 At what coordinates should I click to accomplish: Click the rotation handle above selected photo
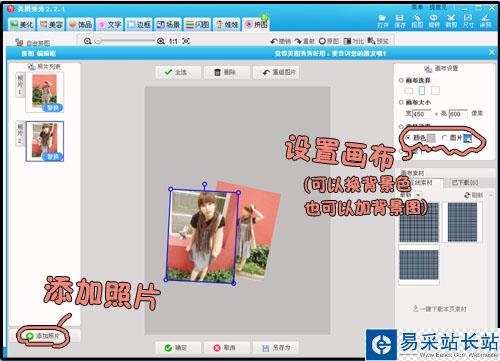pos(204,184)
